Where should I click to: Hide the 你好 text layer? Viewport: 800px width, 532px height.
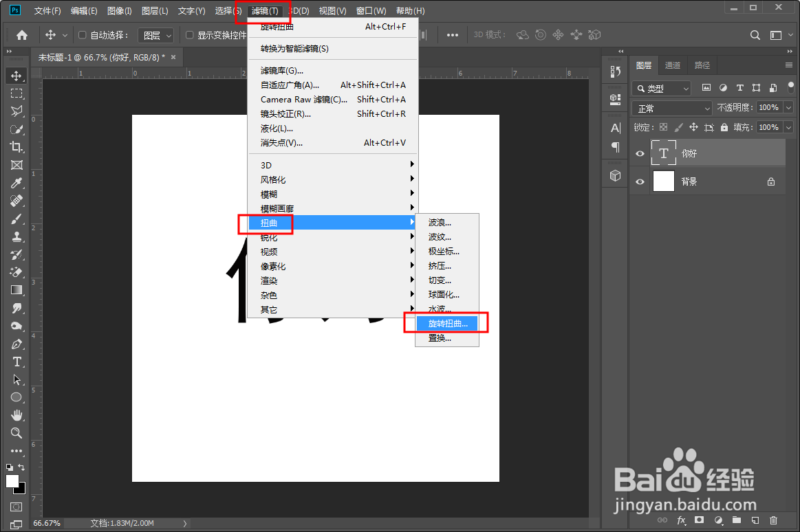point(640,153)
